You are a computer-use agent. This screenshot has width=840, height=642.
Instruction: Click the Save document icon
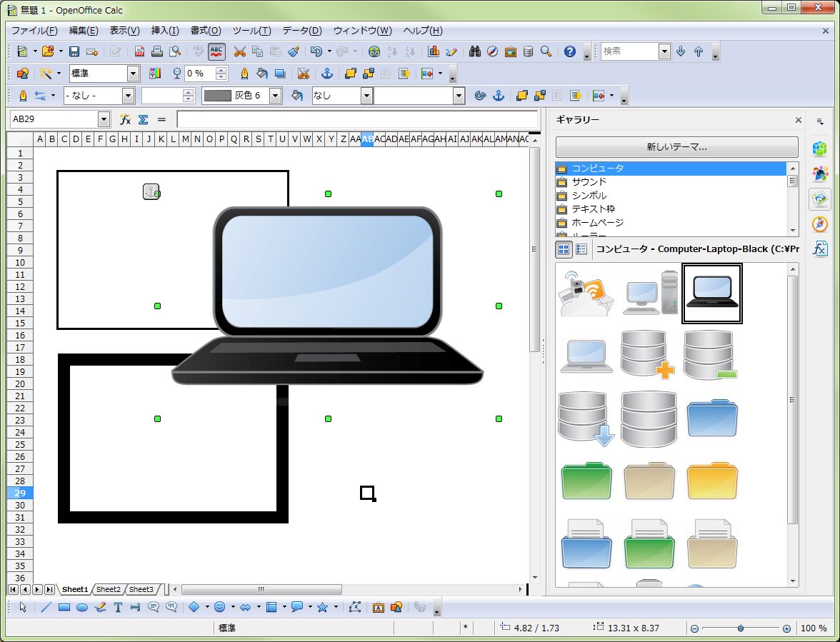click(74, 51)
